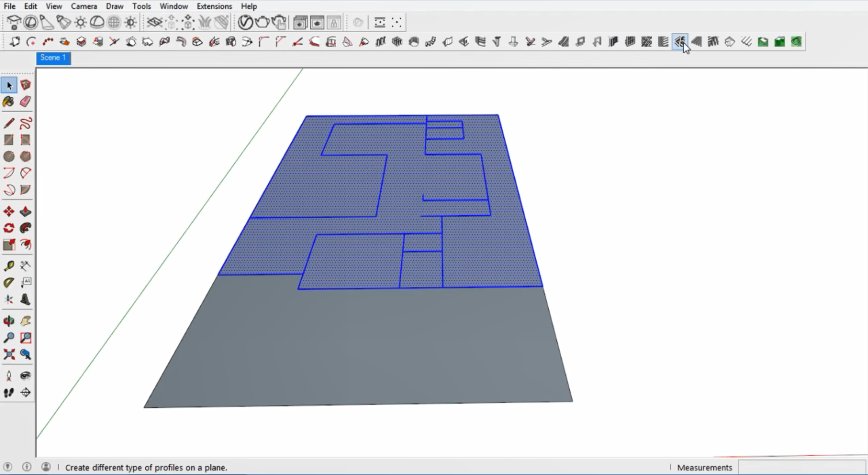Select the Rotated Rectangle tool
The image size is (868, 475).
[26, 140]
